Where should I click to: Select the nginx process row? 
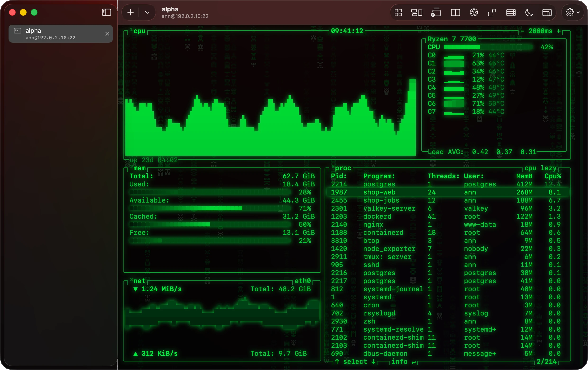[448, 224]
